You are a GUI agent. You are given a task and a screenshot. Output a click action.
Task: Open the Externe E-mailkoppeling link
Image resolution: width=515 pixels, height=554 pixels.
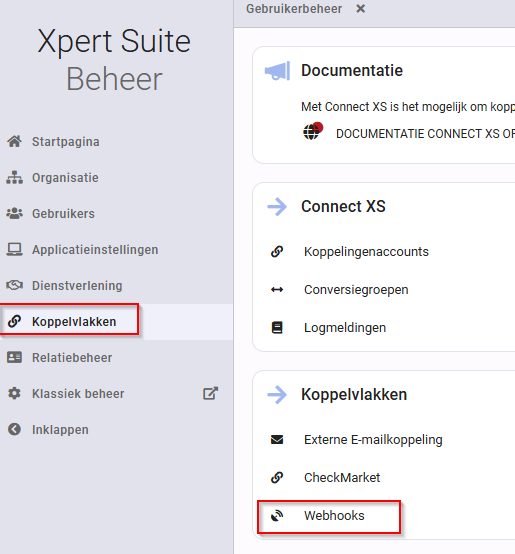[x=373, y=440]
